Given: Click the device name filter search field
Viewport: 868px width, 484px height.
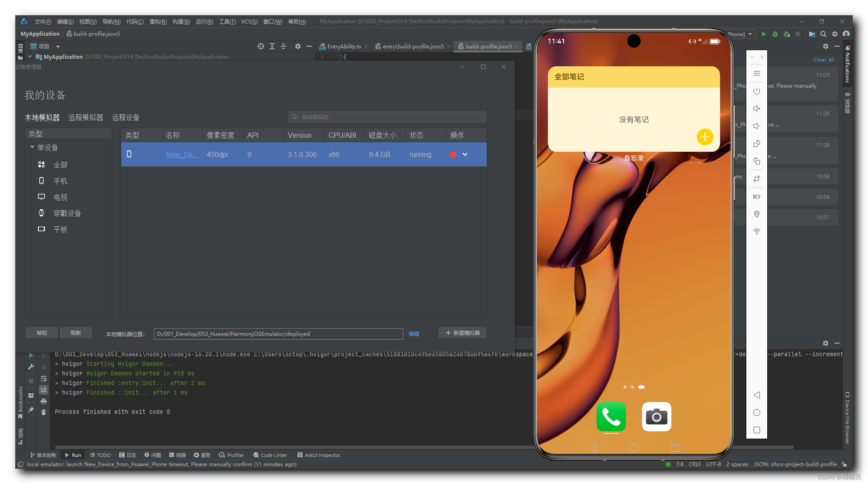Looking at the screenshot, I should pos(387,117).
